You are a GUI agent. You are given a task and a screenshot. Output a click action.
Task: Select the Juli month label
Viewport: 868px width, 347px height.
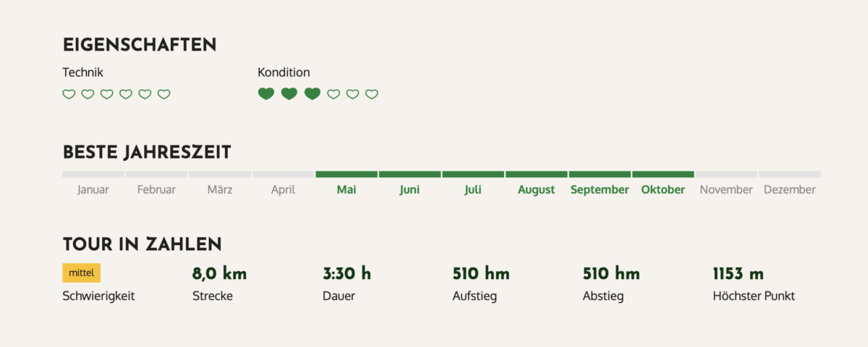(x=473, y=189)
